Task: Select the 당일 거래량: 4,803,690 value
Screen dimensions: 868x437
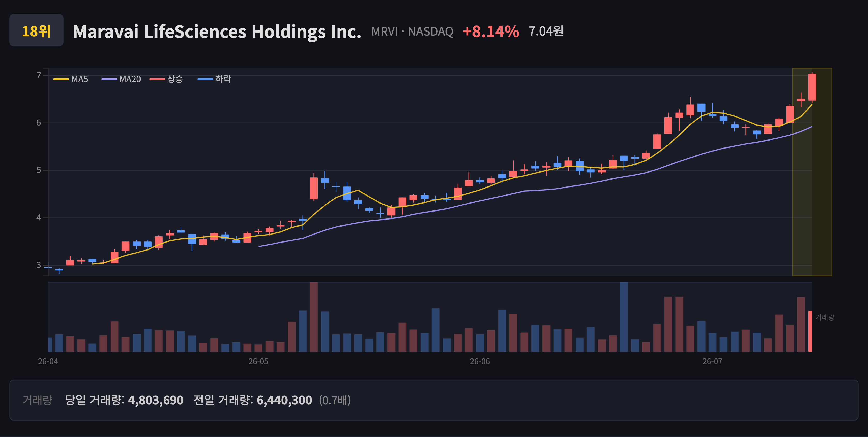Action: (x=124, y=400)
